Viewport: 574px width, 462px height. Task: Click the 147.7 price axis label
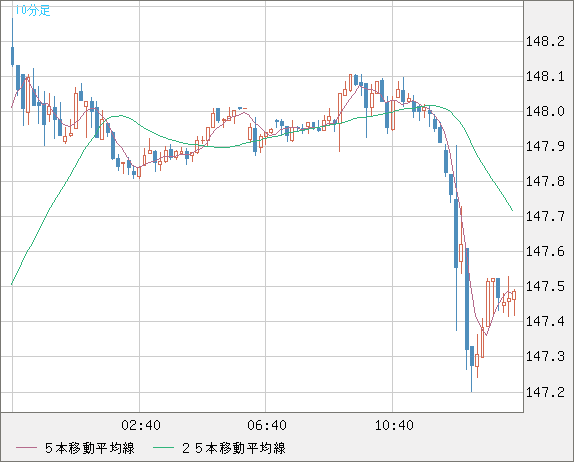(545, 216)
